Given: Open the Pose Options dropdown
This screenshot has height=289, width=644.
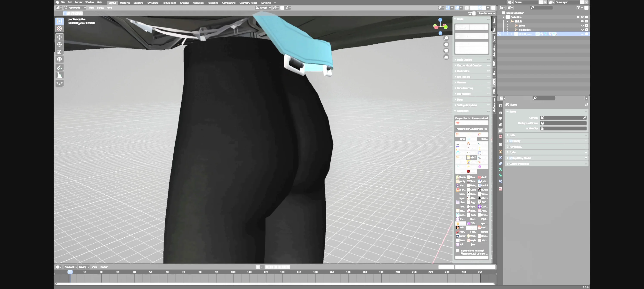Looking at the screenshot, I should 486,14.
